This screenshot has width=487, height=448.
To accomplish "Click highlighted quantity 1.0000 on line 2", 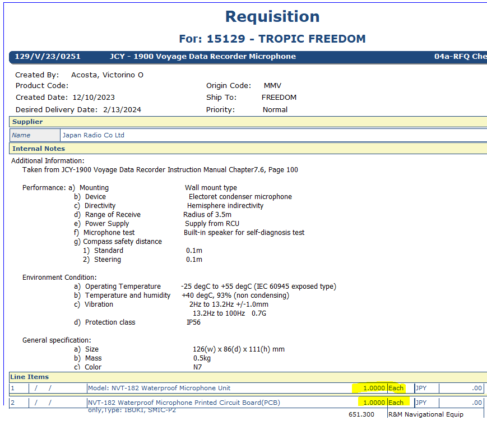I will [373, 403].
